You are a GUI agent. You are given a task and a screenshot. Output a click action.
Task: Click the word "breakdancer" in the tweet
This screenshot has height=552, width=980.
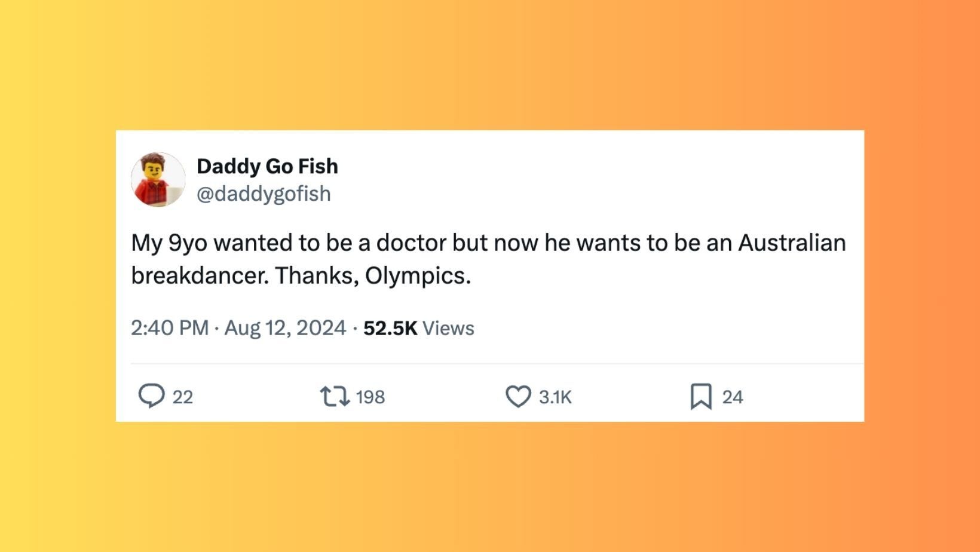tap(199, 275)
